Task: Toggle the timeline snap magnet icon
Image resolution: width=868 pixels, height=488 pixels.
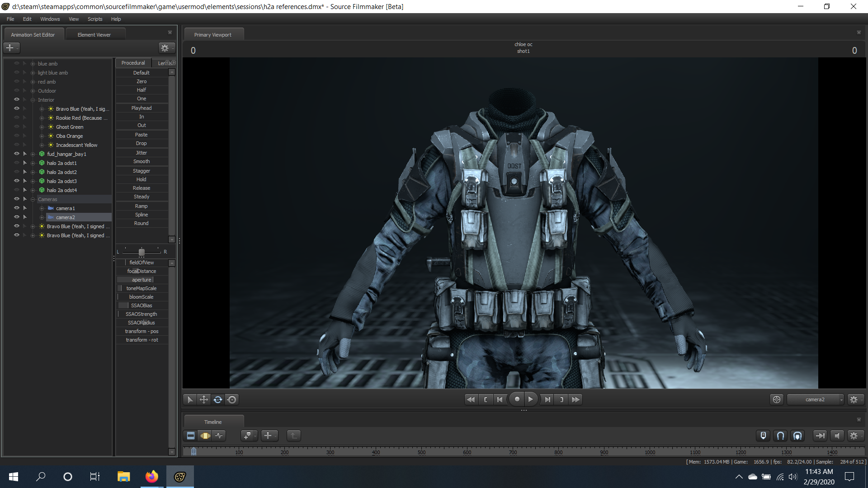Action: (780, 436)
